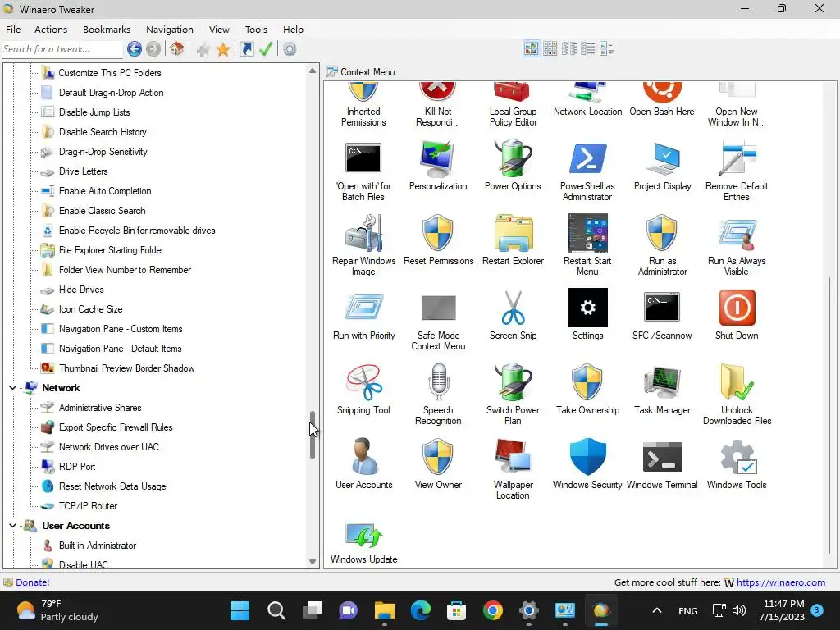Open File Explorer from the taskbar
840x630 pixels.
point(384,610)
